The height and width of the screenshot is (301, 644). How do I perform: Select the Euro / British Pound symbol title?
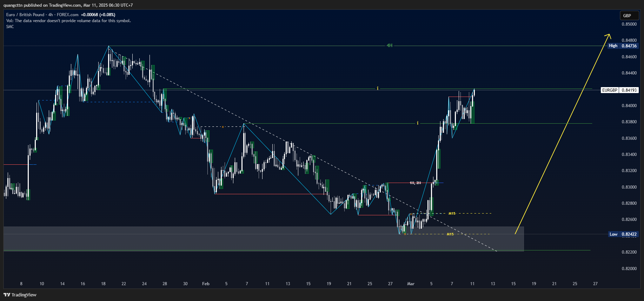click(x=25, y=15)
